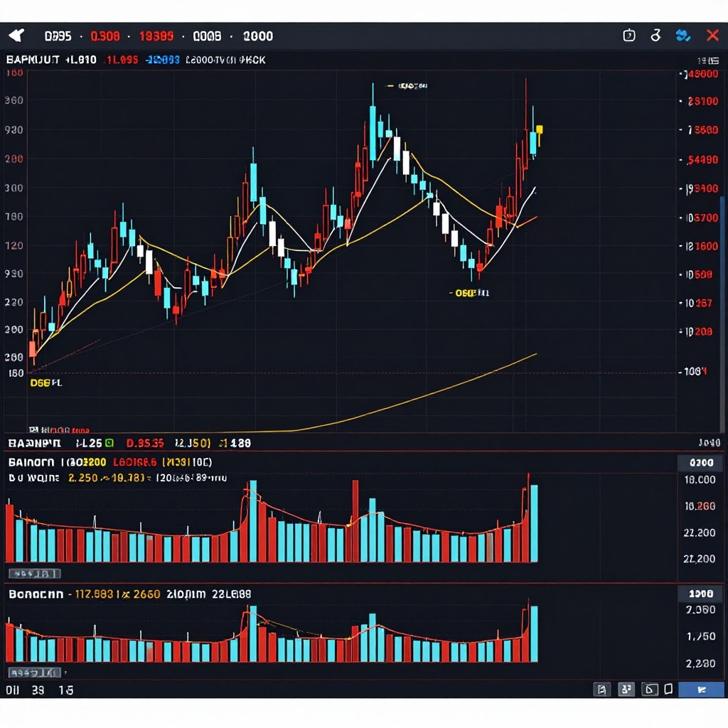Image resolution: width=728 pixels, height=728 pixels.
Task: Click the Bainorn indicator title
Action: coord(31,462)
